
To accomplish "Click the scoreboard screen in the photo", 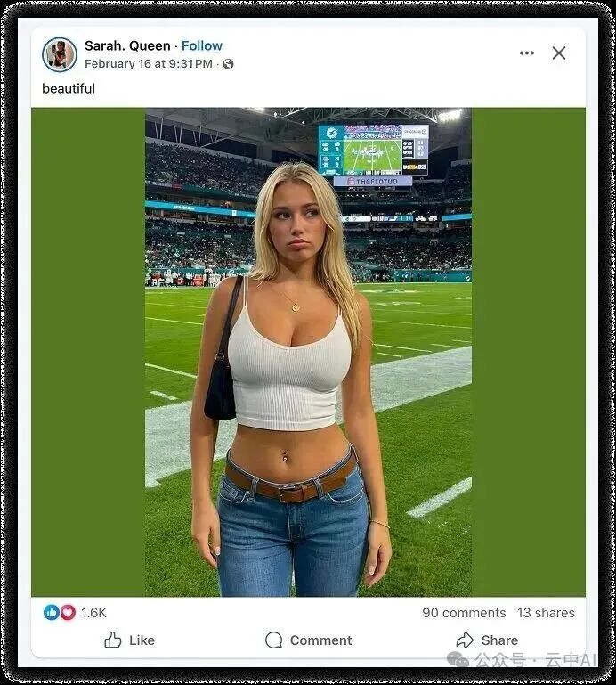I will point(373,151).
